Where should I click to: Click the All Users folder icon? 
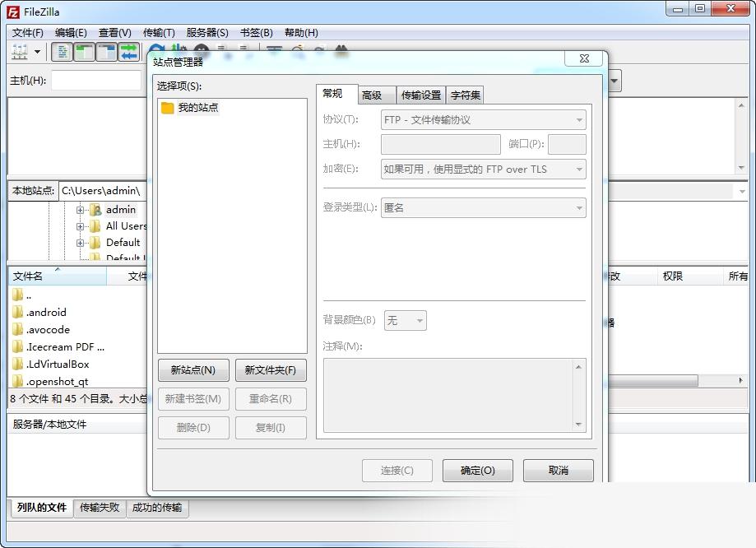click(x=96, y=226)
